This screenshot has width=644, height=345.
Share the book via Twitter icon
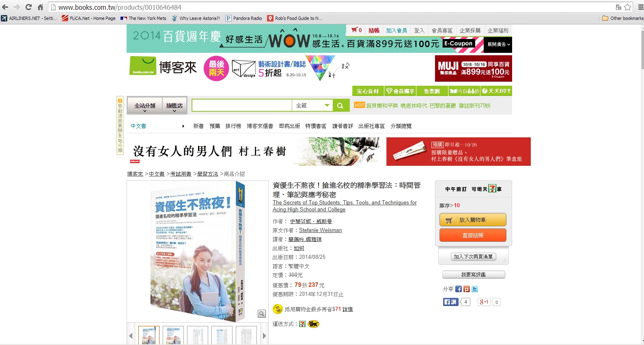[475, 289]
